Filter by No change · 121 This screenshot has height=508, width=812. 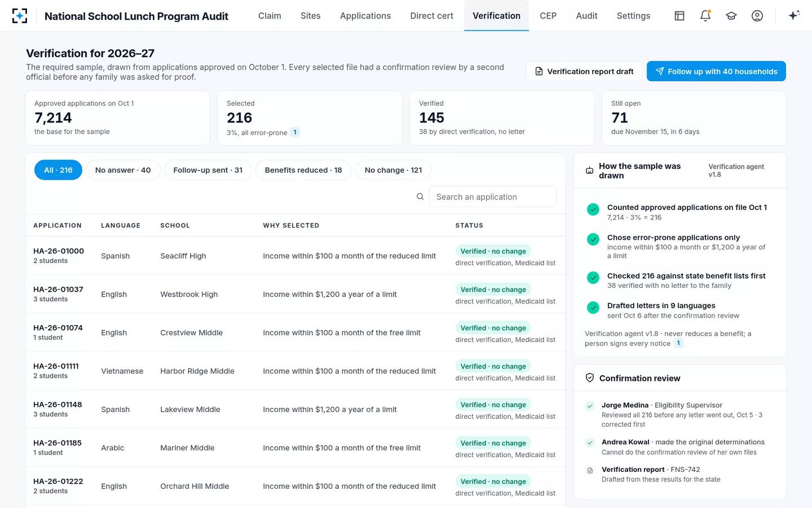pyautogui.click(x=394, y=170)
